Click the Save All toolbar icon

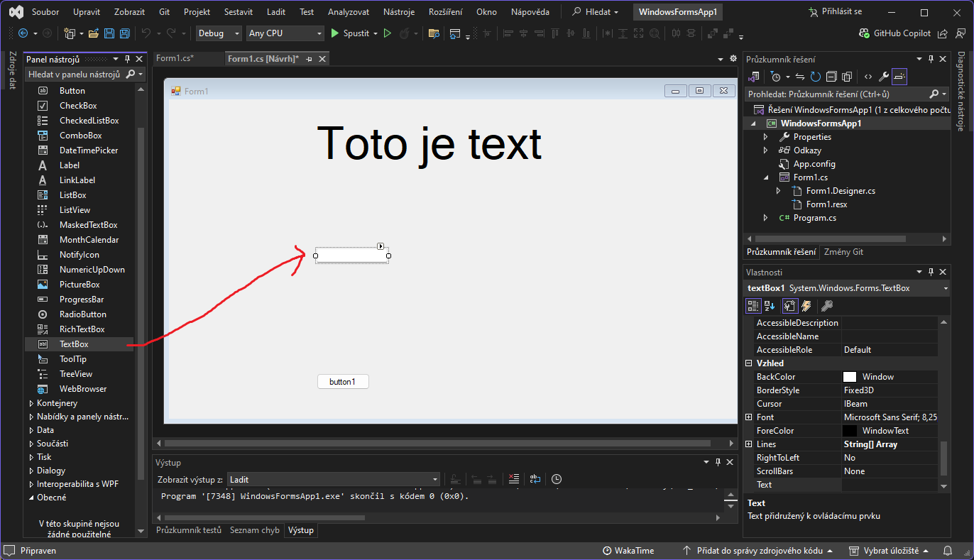(124, 33)
